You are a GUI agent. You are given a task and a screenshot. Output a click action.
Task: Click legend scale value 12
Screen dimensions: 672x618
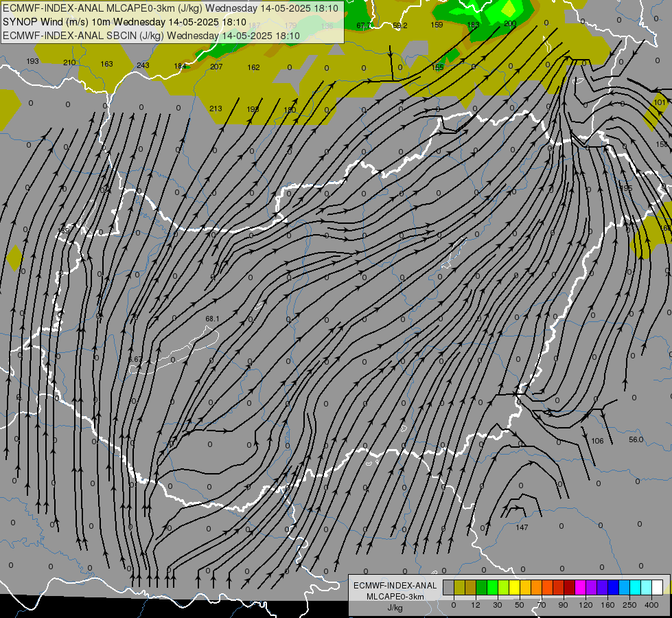click(x=476, y=605)
